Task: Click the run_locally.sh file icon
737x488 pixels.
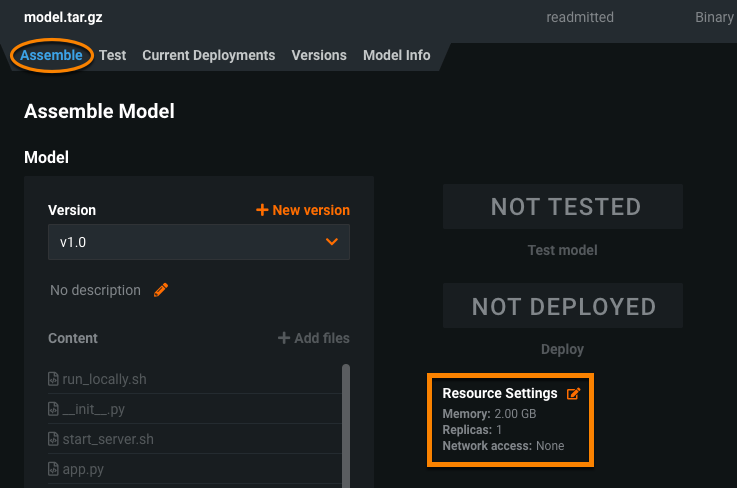Action: [54, 379]
